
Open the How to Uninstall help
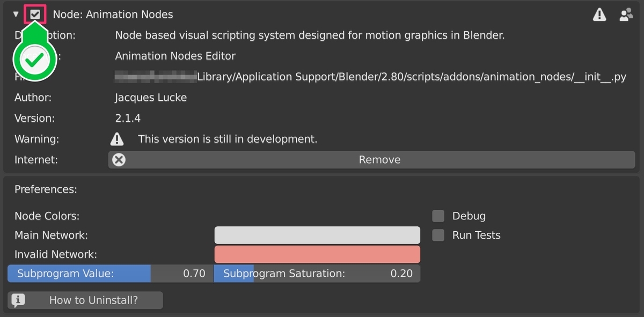coord(85,300)
